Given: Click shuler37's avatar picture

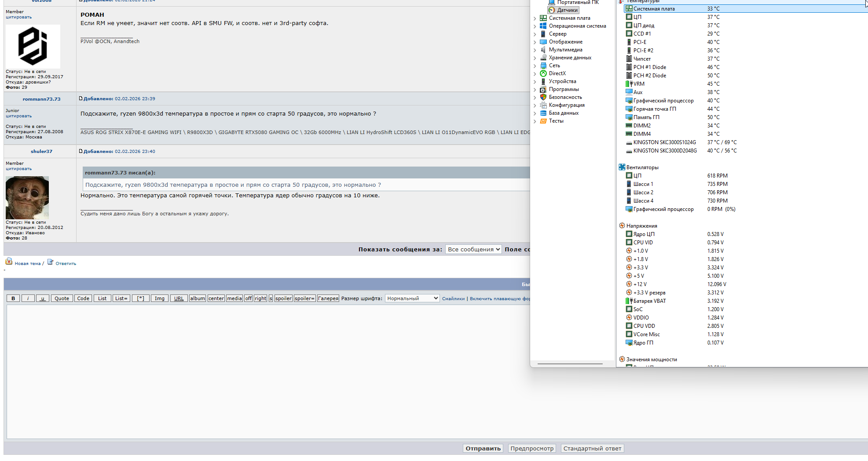Looking at the screenshot, I should [x=27, y=198].
